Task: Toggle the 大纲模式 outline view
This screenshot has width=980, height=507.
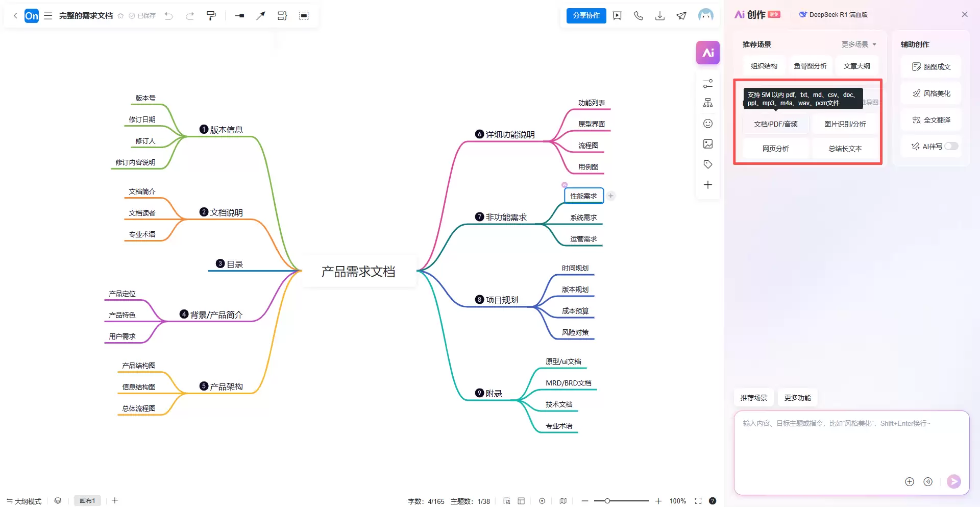Action: 24,501
